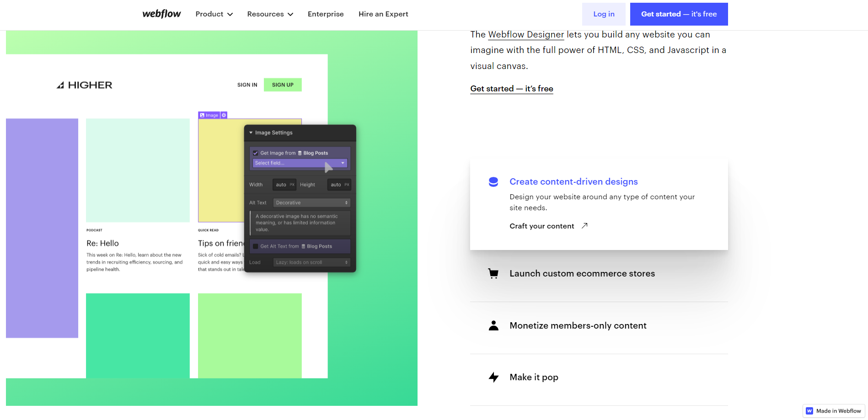
Task: Click the lightning bolt icon
Action: pos(493,377)
